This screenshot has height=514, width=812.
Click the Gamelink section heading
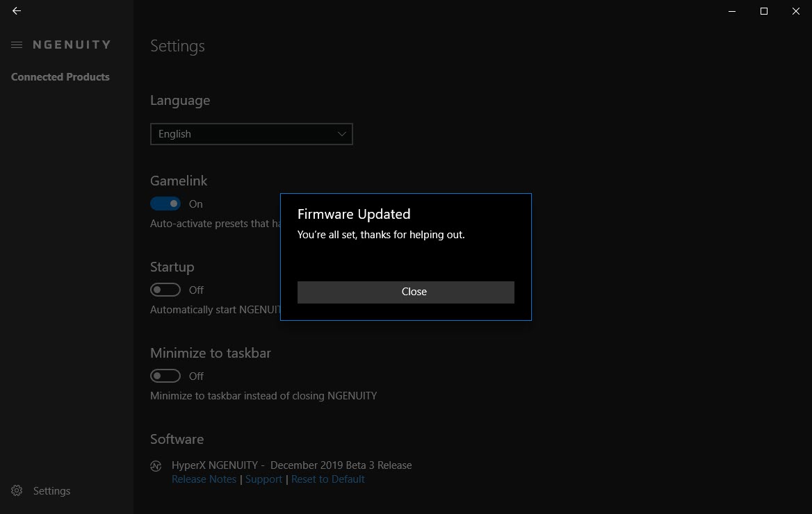pyautogui.click(x=179, y=181)
